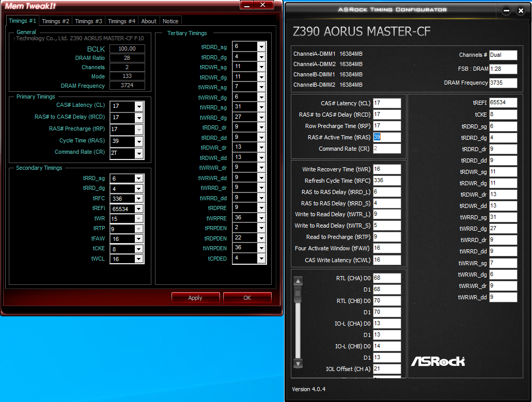Click the tWRWR_dd field in ASRock configurator
Image resolution: width=532 pixels, height=402 pixels.
tap(503, 297)
